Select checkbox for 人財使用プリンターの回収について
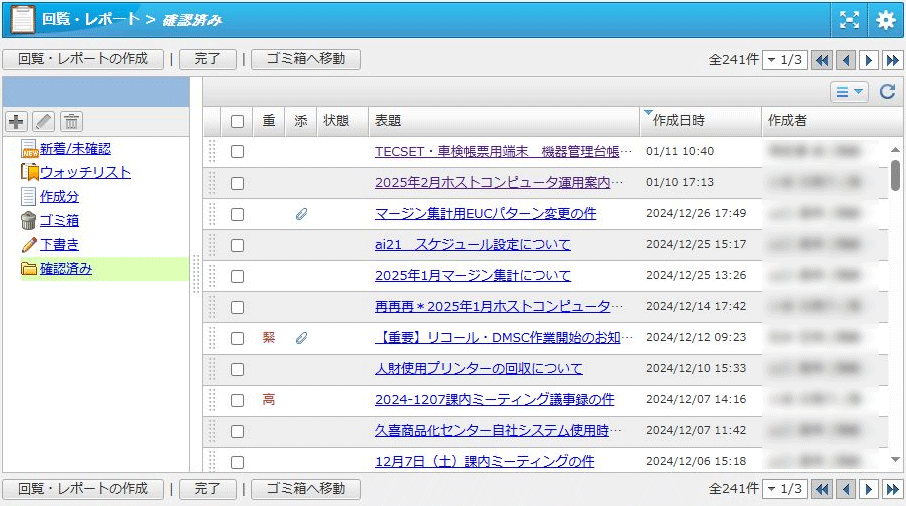Screen dimensions: 906x506 pos(237,369)
